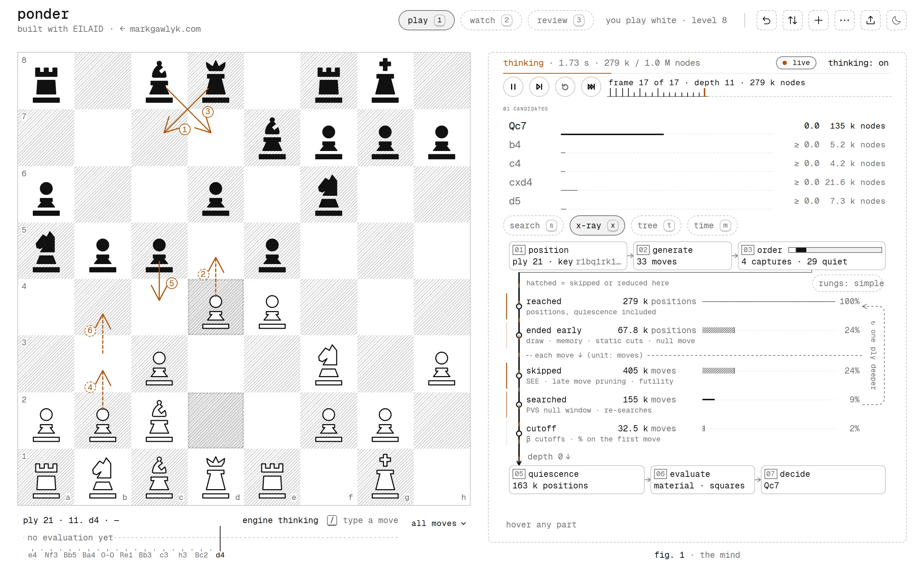Viewport: 924px width, 578px height.
Task: Click the type a move input
Action: click(370, 520)
